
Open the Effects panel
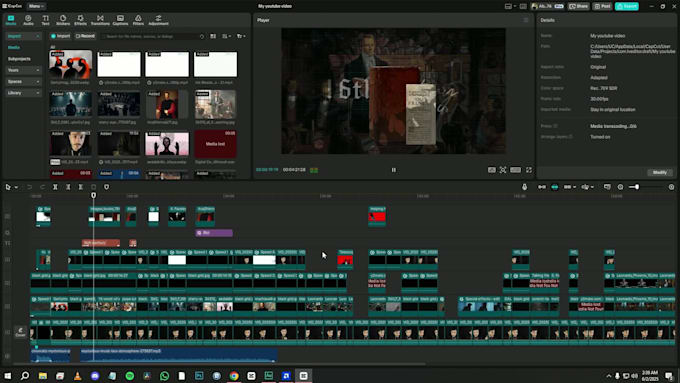click(80, 20)
